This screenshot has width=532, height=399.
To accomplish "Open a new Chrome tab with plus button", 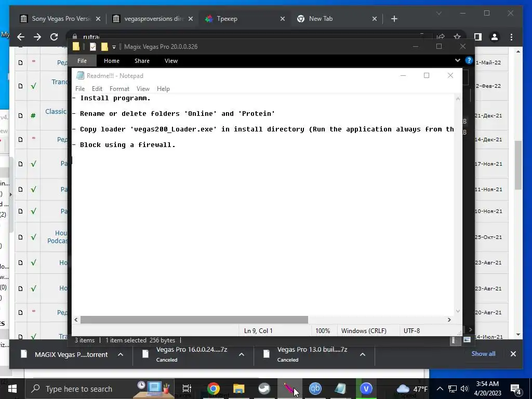I will [394, 19].
